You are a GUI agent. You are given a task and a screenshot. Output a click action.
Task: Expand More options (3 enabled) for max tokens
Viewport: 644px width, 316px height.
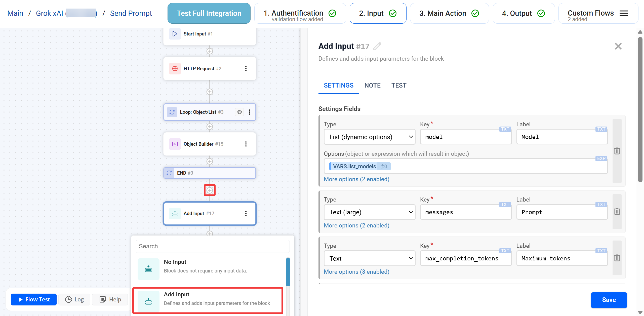coord(356,272)
